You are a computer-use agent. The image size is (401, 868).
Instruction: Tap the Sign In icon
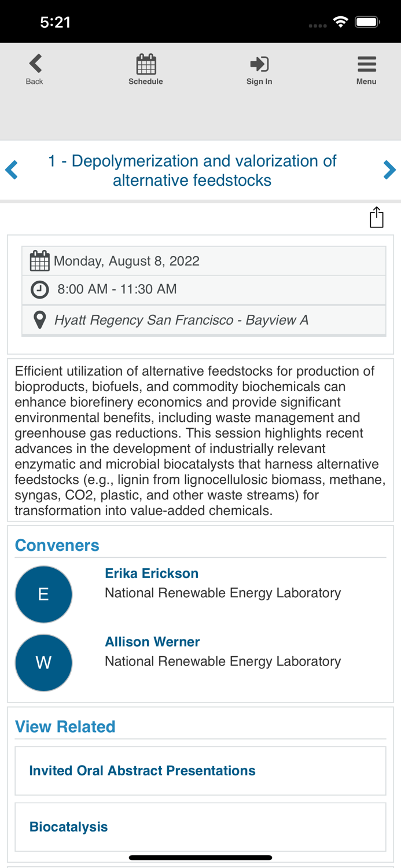coord(259,64)
